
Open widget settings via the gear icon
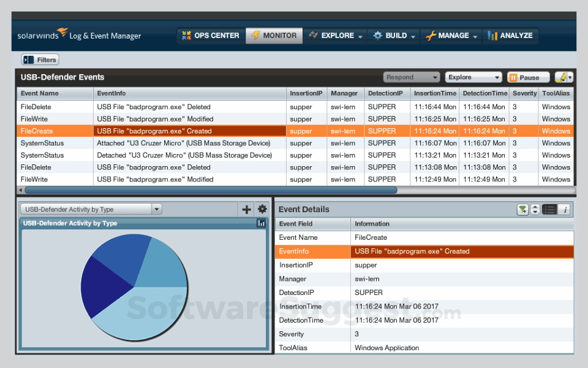pyautogui.click(x=262, y=209)
